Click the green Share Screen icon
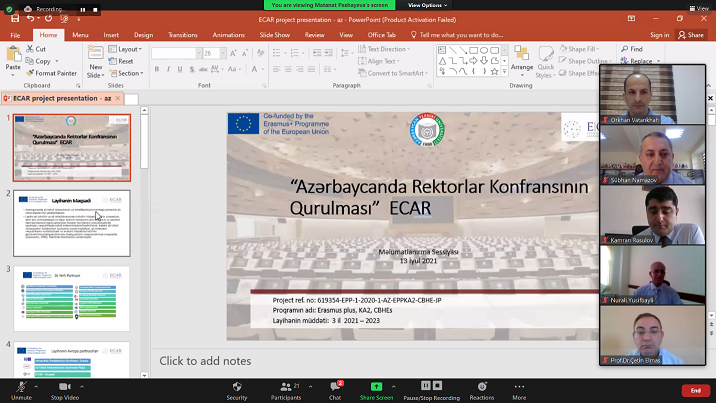The height and width of the screenshot is (403, 716). click(x=376, y=386)
